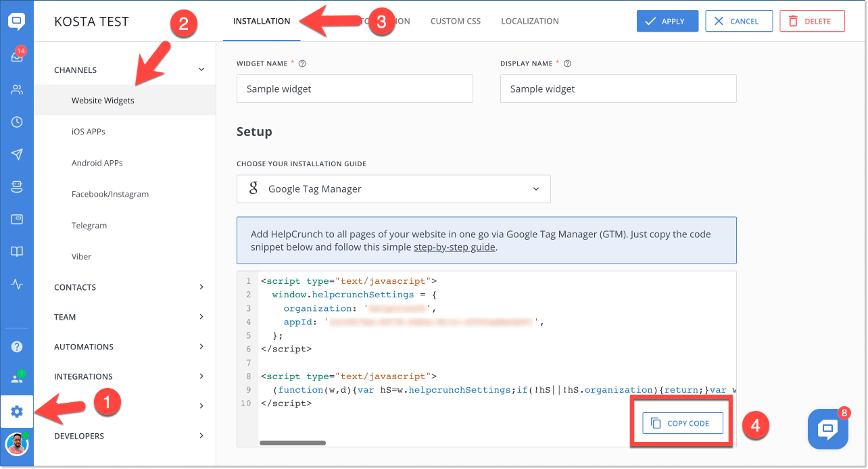868x469 pixels.
Task: Click the Apply button
Action: (667, 21)
